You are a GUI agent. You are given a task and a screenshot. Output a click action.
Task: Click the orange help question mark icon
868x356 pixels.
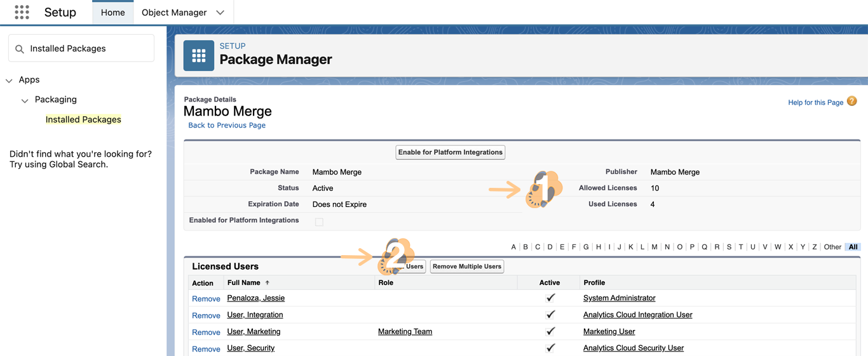[851, 102]
